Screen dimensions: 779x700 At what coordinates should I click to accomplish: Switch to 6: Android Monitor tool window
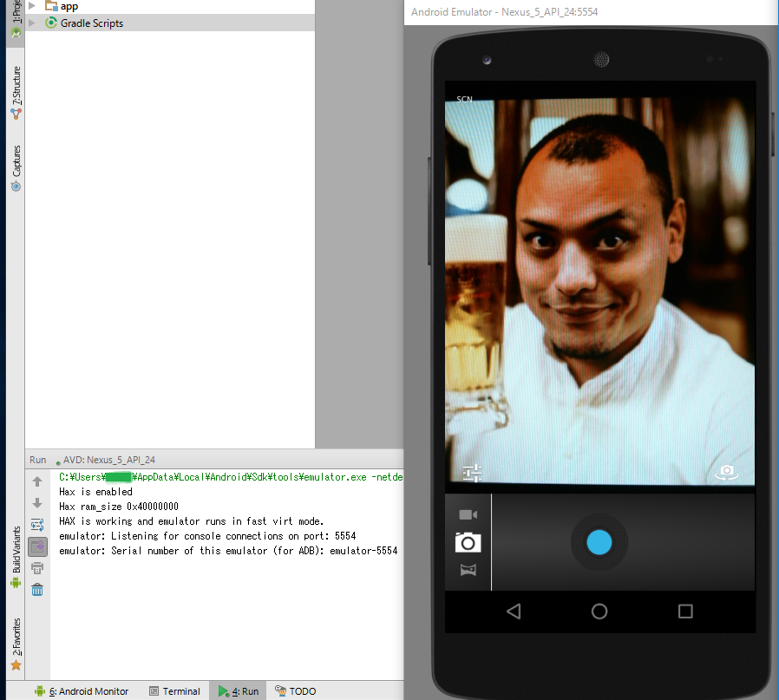tap(82, 691)
